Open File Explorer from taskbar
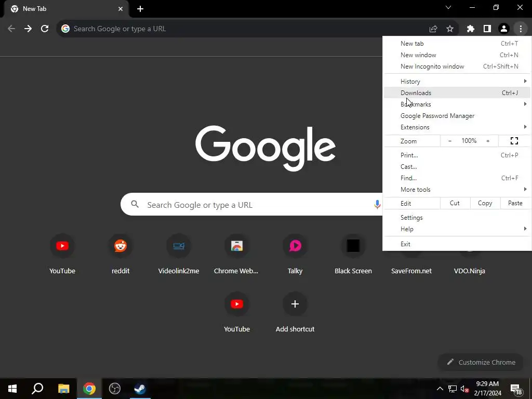 pyautogui.click(x=63, y=389)
